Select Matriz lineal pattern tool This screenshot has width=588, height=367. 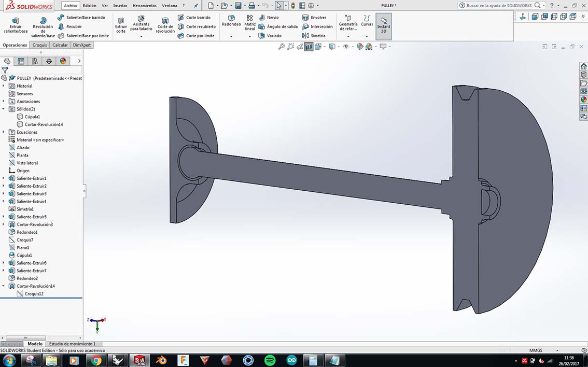250,23
